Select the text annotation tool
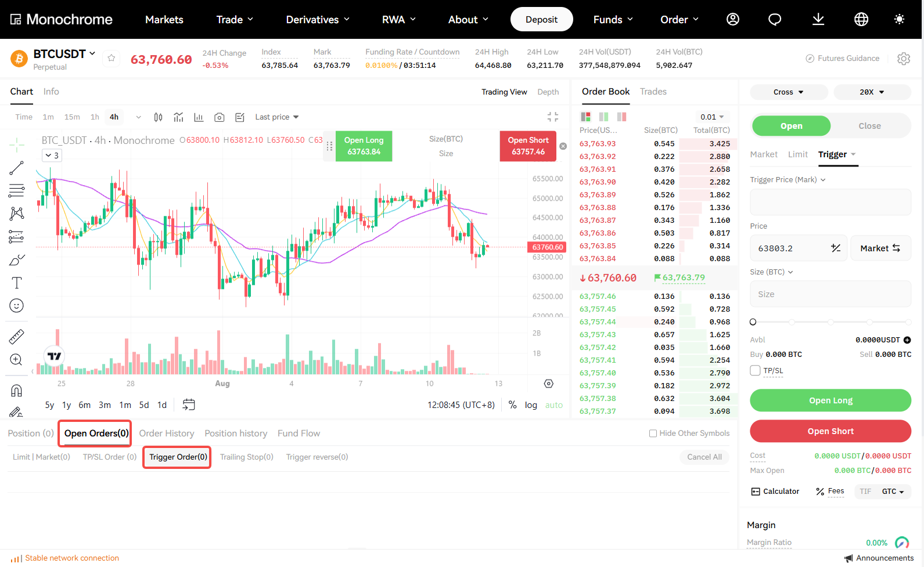Viewport: 924px width, 567px height. click(16, 283)
